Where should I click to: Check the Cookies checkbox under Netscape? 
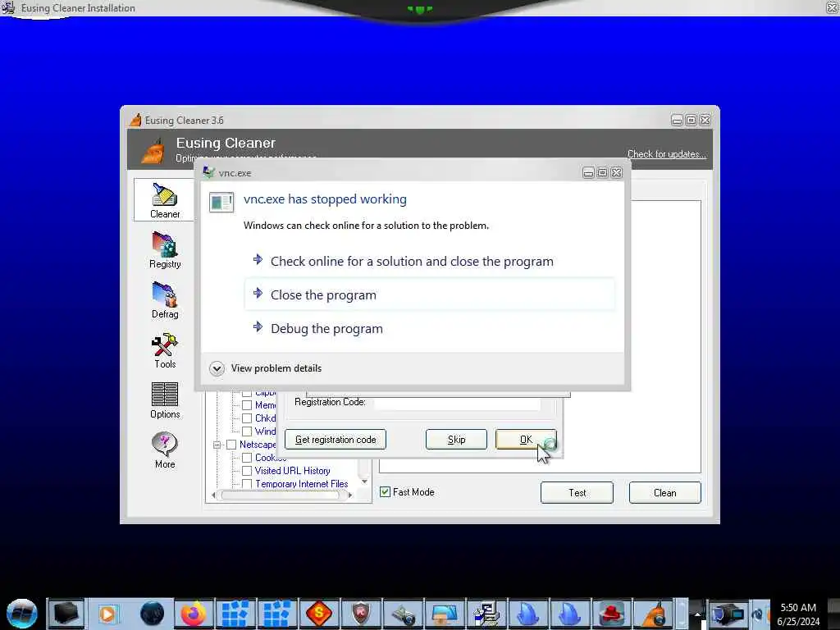(x=247, y=458)
